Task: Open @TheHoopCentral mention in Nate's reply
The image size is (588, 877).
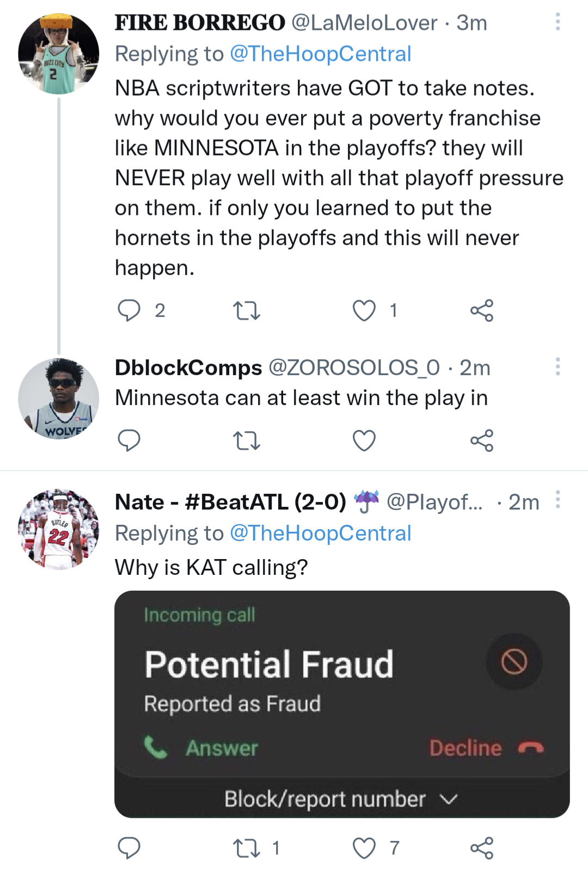Action: pyautogui.click(x=320, y=533)
